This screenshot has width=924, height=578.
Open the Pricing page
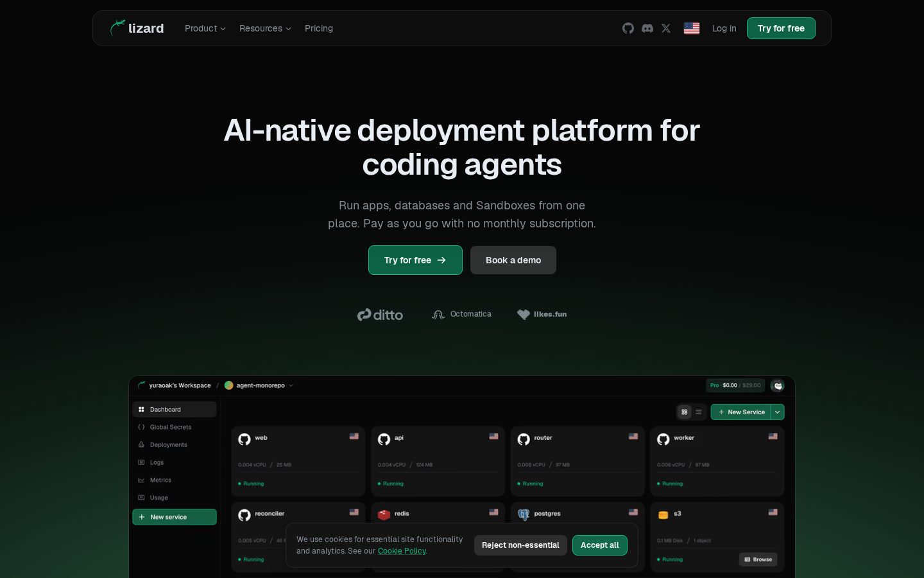[319, 28]
